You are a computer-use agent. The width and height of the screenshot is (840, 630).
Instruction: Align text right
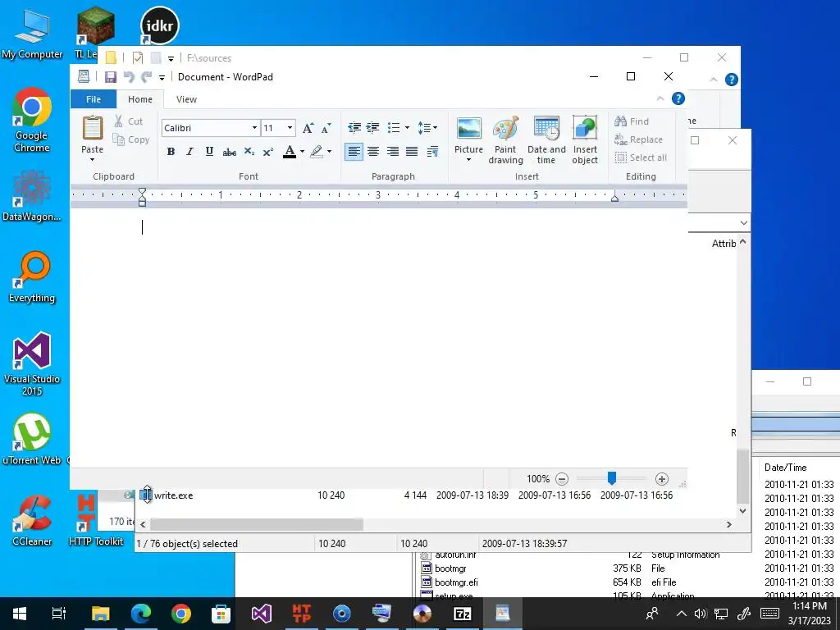coord(393,152)
